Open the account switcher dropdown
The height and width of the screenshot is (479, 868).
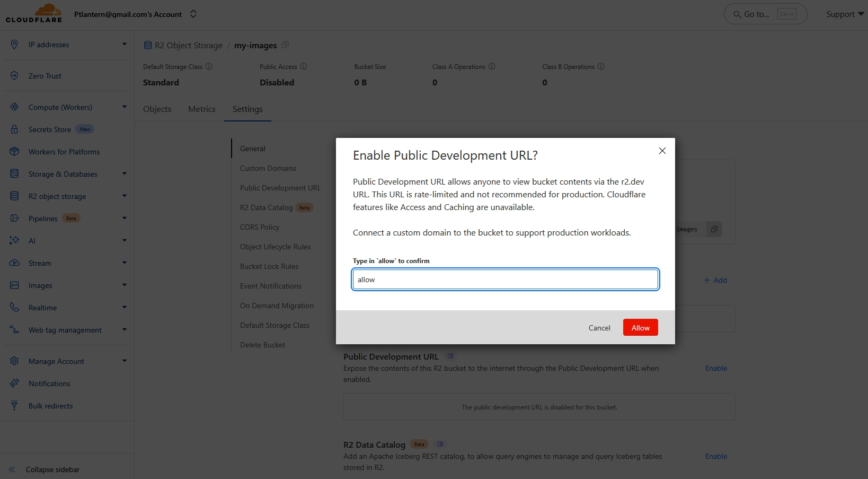click(193, 14)
